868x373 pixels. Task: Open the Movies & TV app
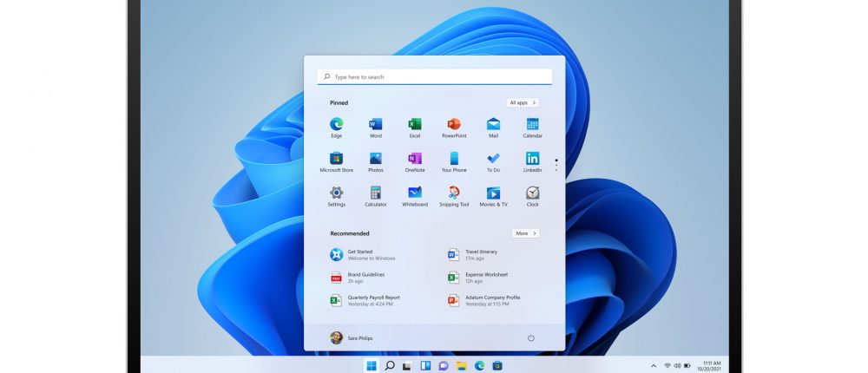493,193
